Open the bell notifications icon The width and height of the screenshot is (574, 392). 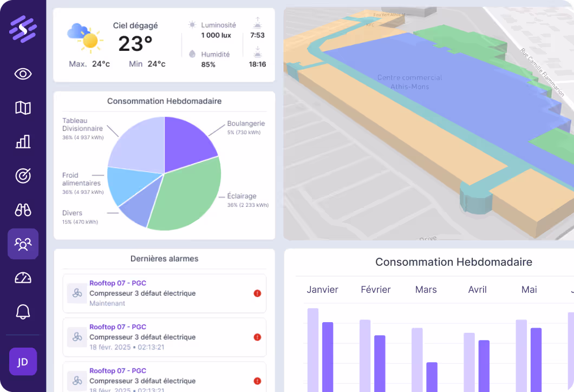[x=23, y=312]
